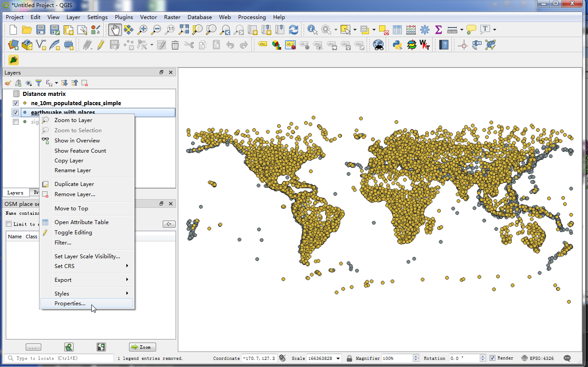Click the WKT plugin icon
This screenshot has height=367, width=588.
coord(425,45)
